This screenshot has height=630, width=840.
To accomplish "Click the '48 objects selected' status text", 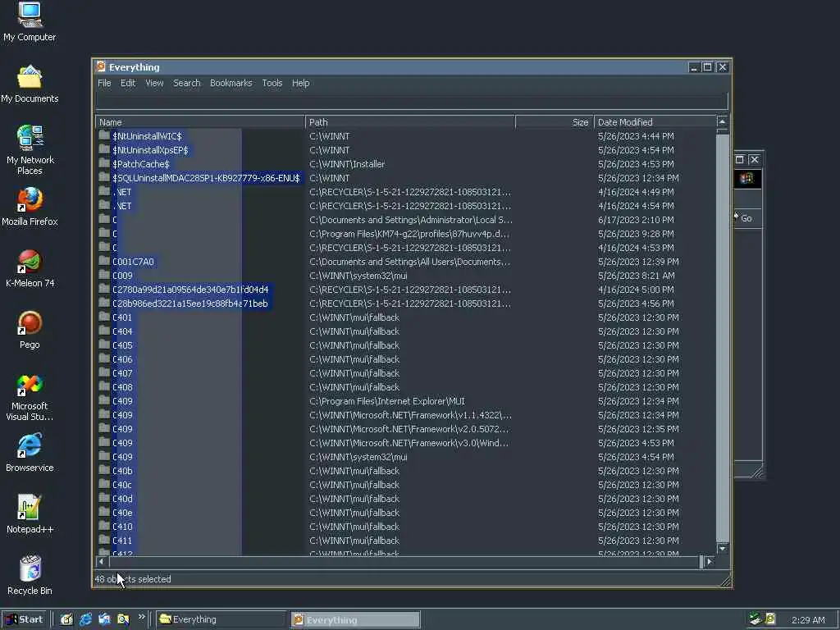I will pyautogui.click(x=133, y=579).
